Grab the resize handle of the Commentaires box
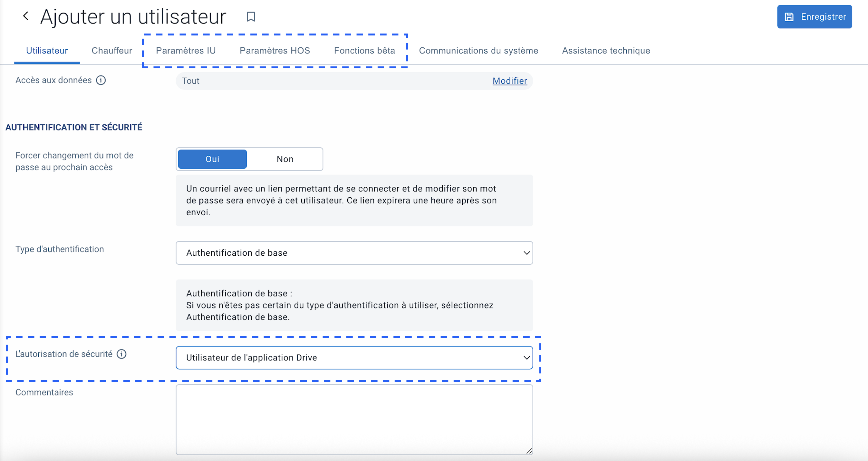 click(529, 451)
